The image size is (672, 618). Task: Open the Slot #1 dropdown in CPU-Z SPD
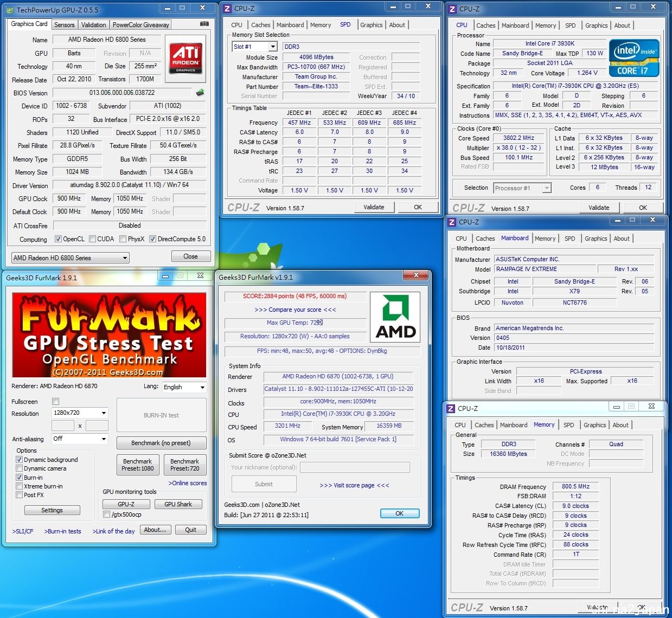(x=254, y=47)
